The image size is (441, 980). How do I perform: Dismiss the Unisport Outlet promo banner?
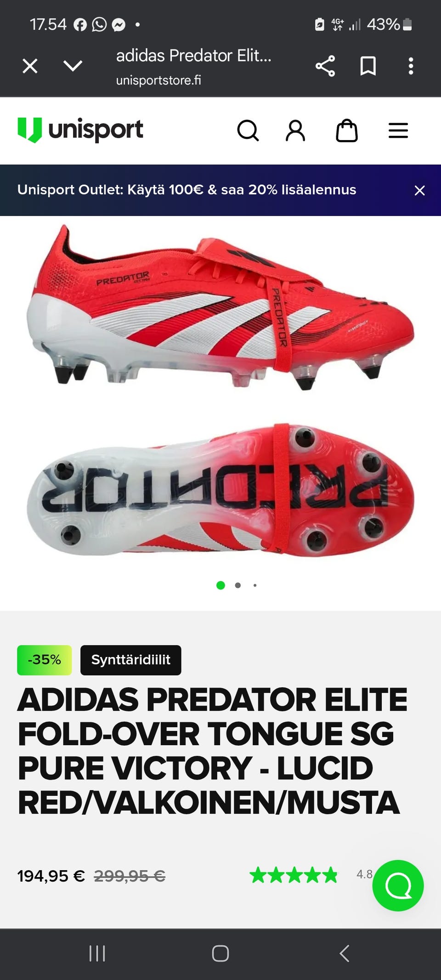(419, 190)
